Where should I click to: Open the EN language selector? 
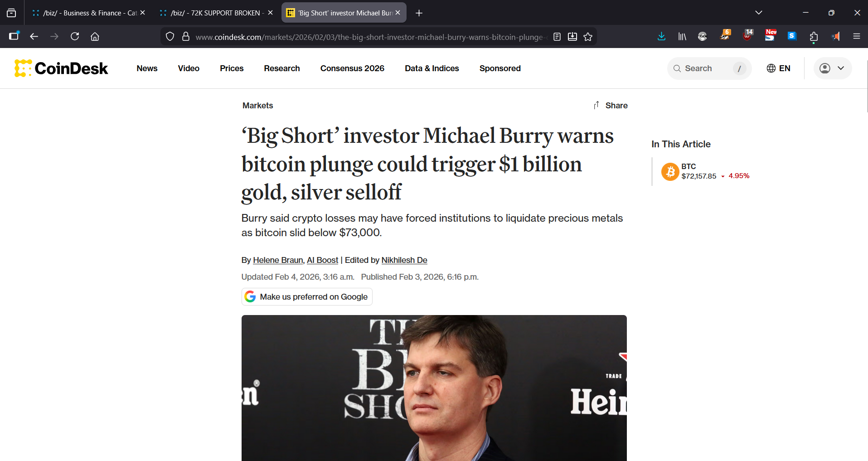coord(778,68)
